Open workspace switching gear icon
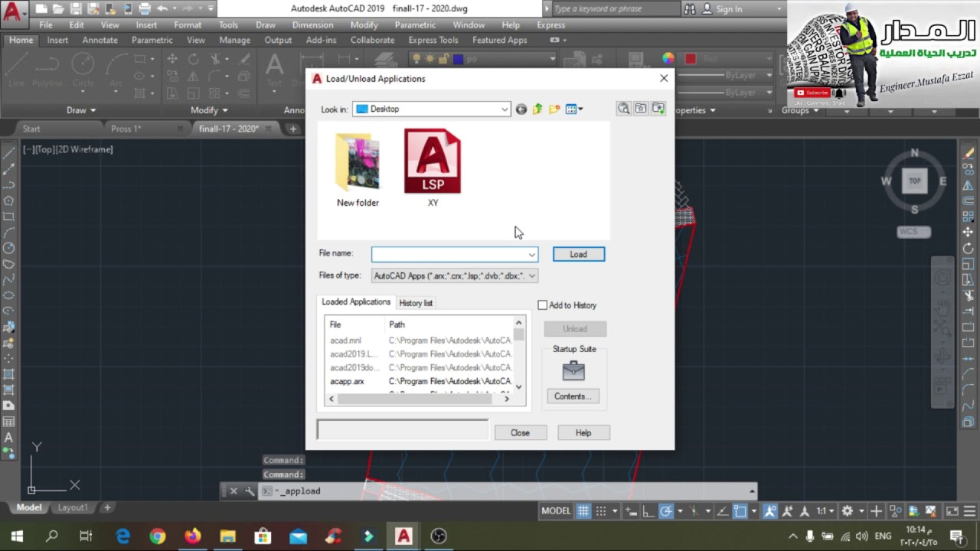The width and height of the screenshot is (980, 551). (x=848, y=511)
